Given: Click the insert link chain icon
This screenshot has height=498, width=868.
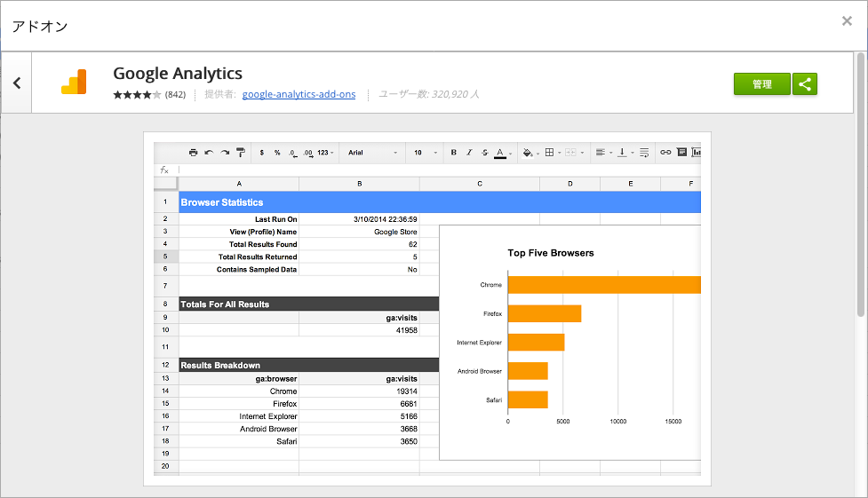Looking at the screenshot, I should pyautogui.click(x=665, y=152).
